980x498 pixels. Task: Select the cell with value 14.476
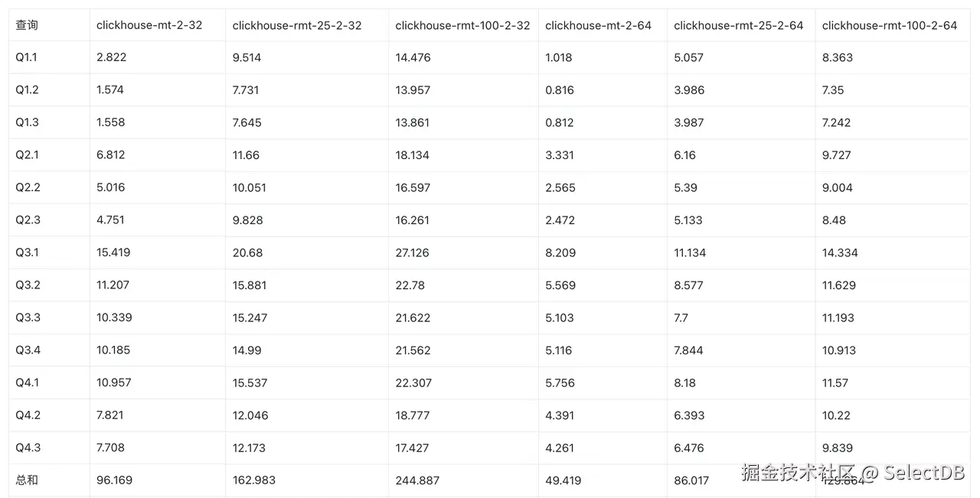coord(413,57)
